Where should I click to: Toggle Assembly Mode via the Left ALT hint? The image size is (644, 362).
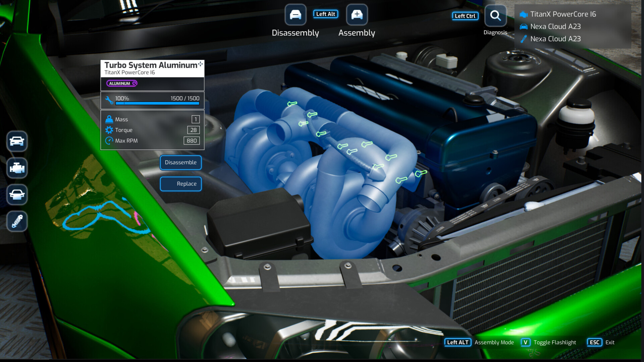coord(457,342)
